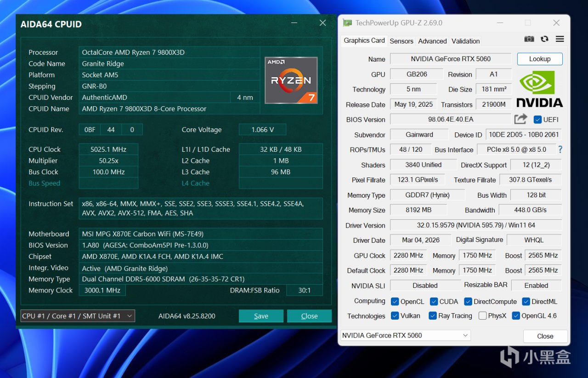Screen dimensions: 588x378
Task: Click the Bus Interface question mark icon
Action: pos(560,149)
